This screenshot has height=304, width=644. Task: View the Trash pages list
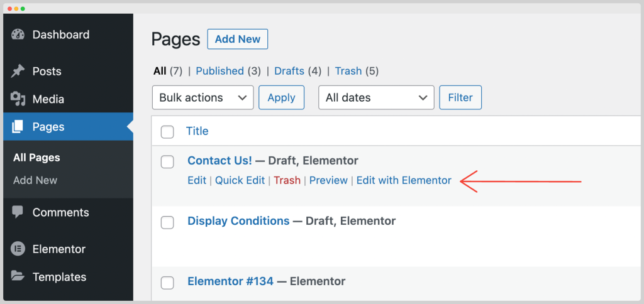[x=348, y=72]
